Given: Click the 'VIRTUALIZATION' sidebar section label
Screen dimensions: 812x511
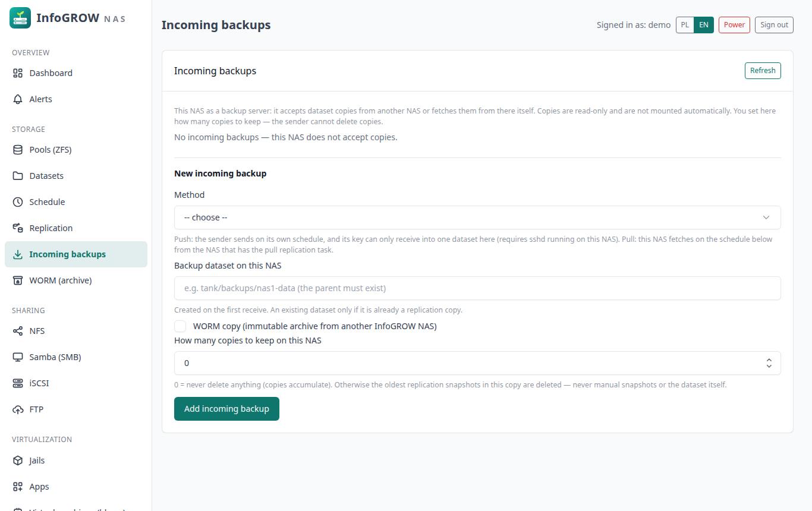Looking at the screenshot, I should click(x=42, y=440).
